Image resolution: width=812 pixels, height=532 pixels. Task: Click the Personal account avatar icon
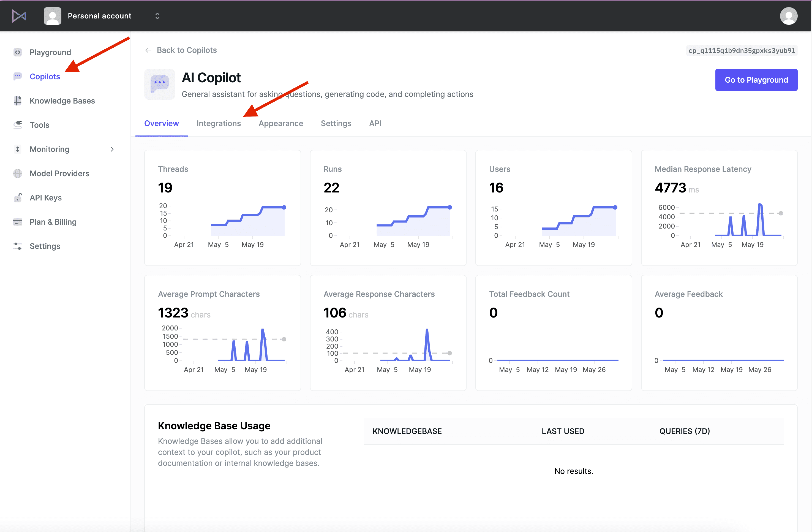pyautogui.click(x=53, y=16)
